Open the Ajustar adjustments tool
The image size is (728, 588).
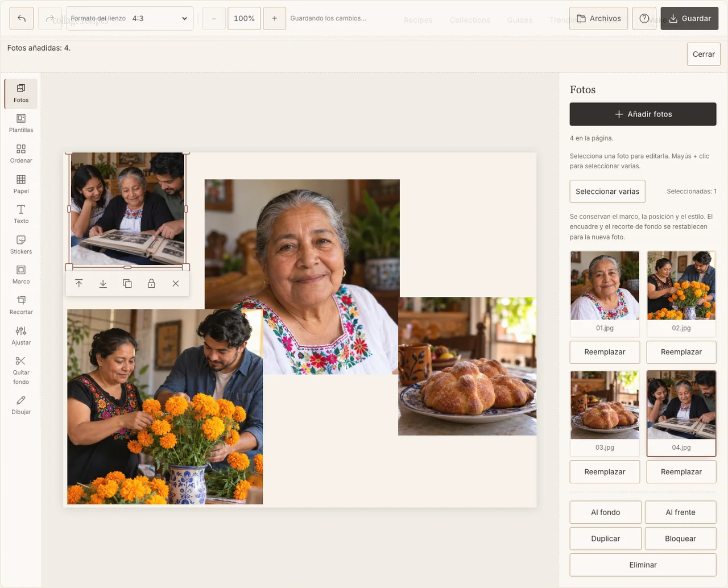(21, 336)
